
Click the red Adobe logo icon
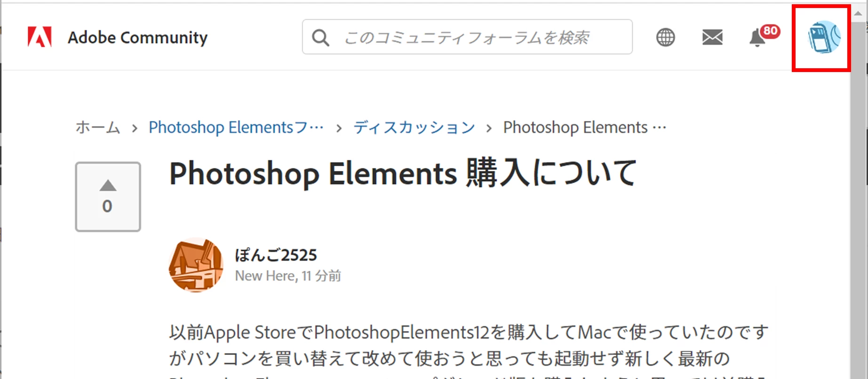(x=40, y=37)
